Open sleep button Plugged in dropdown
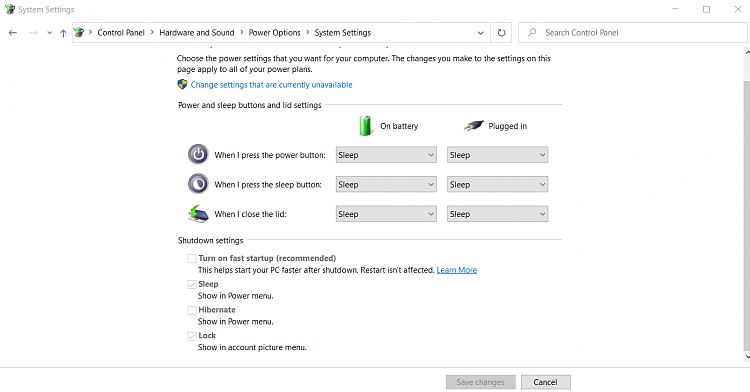This screenshot has width=750, height=392. pos(497,185)
